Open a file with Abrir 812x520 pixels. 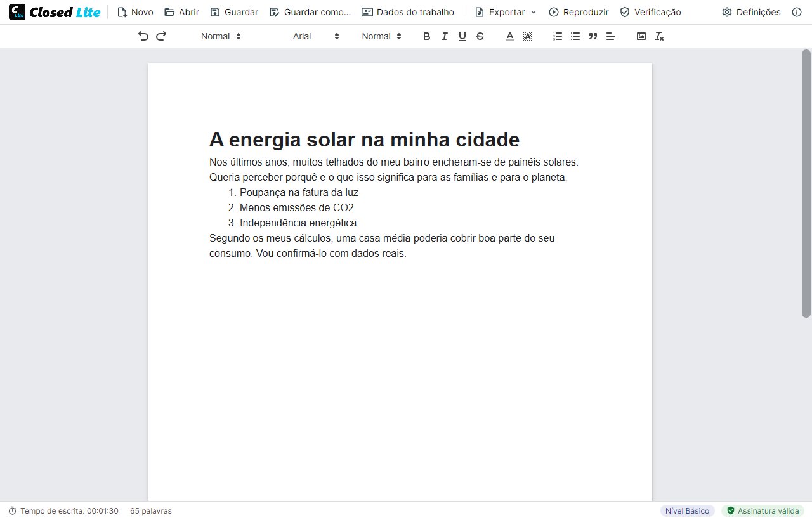click(x=181, y=12)
